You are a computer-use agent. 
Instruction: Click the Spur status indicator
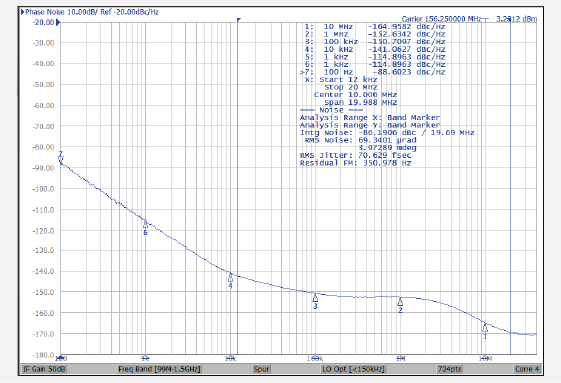[x=261, y=369]
